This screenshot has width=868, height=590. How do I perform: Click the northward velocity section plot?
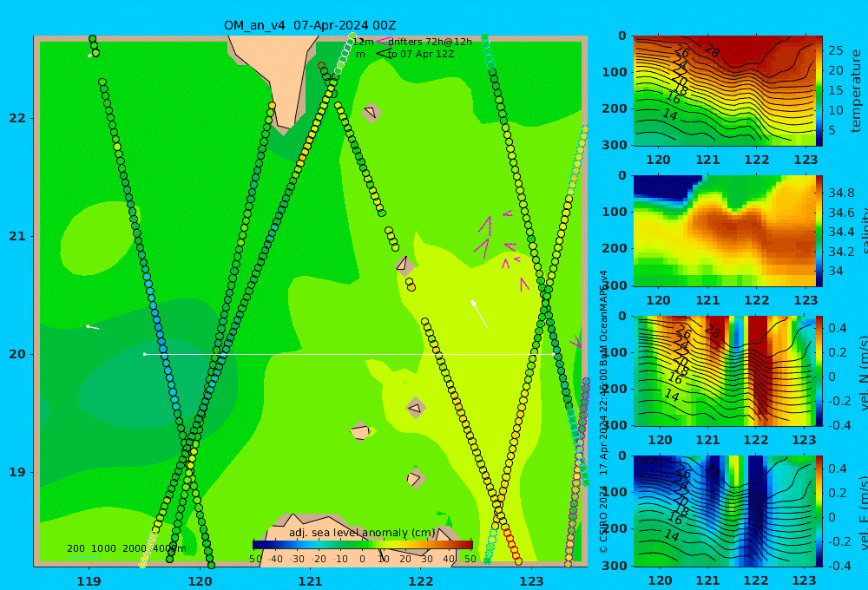pyautogui.click(x=725, y=370)
